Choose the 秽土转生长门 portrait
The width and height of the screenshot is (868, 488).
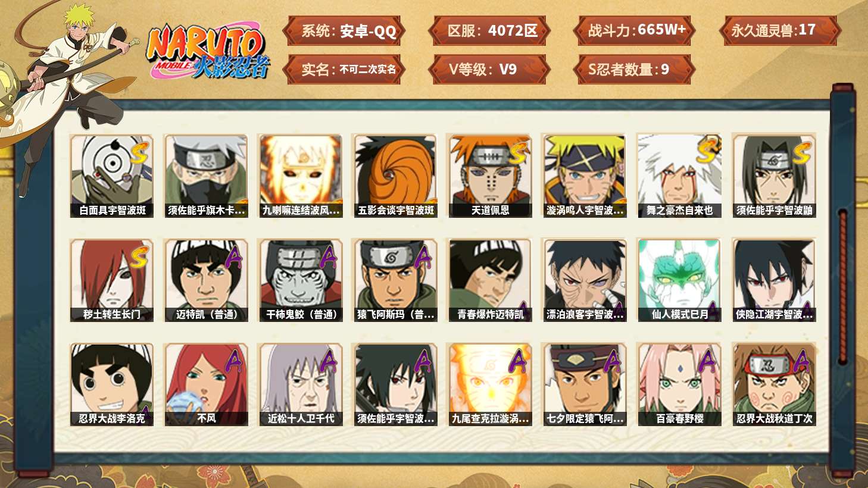(x=112, y=280)
